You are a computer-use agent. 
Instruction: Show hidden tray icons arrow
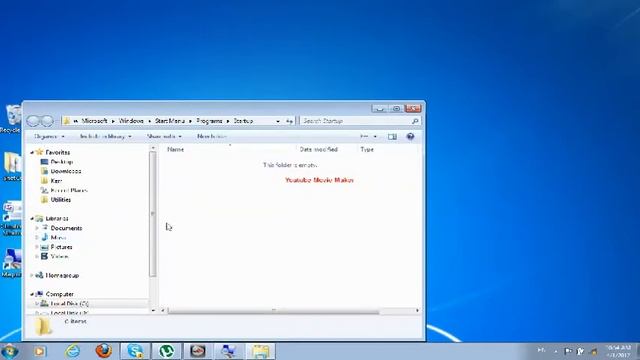[x=556, y=351]
